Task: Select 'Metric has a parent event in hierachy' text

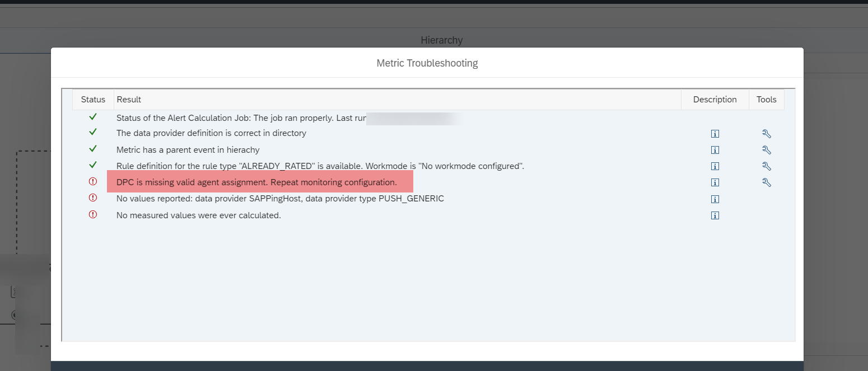Action: [x=188, y=150]
